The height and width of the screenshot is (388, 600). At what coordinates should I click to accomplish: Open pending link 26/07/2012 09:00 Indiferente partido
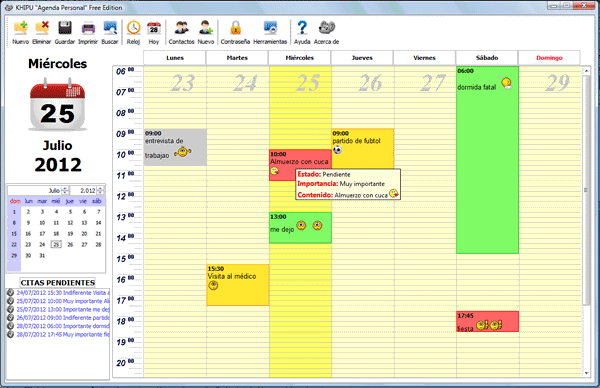pyautogui.click(x=63, y=318)
